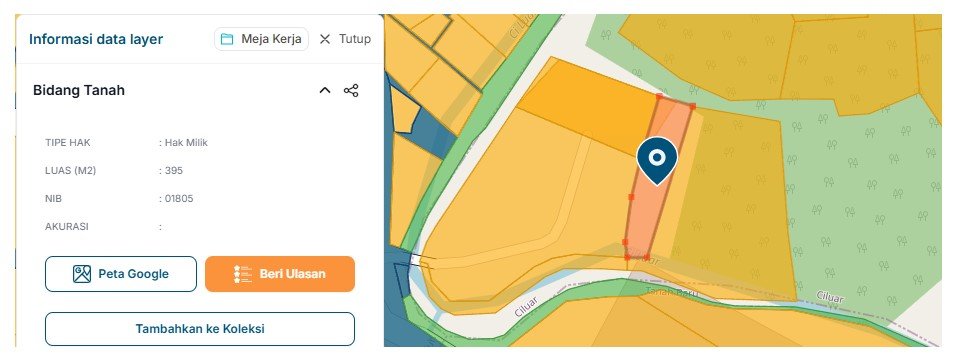
Task: Select the LUAS value 395
Action: point(174,171)
